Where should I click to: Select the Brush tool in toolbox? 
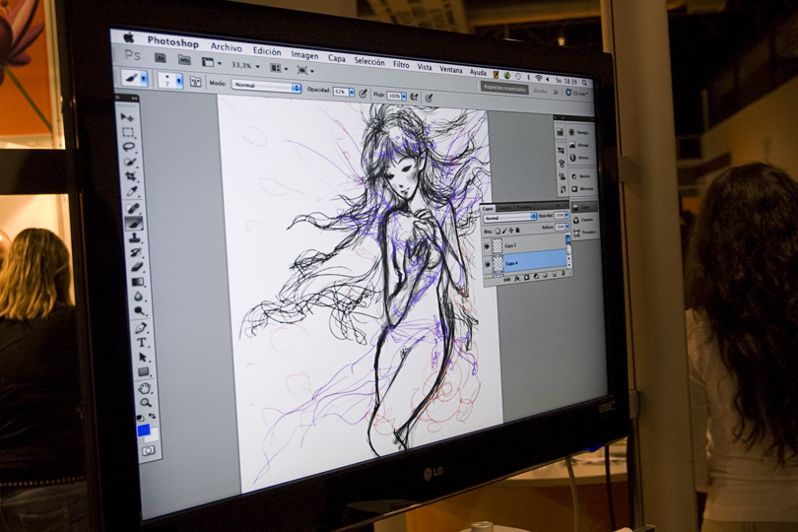(134, 223)
